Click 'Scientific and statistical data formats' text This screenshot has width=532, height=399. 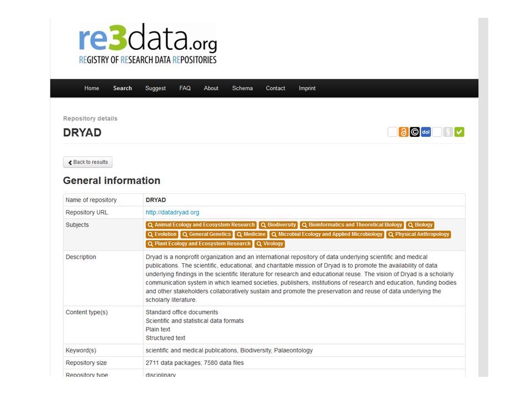[195, 321]
